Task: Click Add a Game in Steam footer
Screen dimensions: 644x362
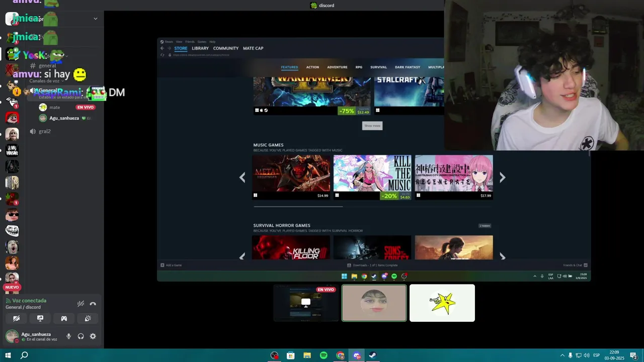Action: [171, 265]
